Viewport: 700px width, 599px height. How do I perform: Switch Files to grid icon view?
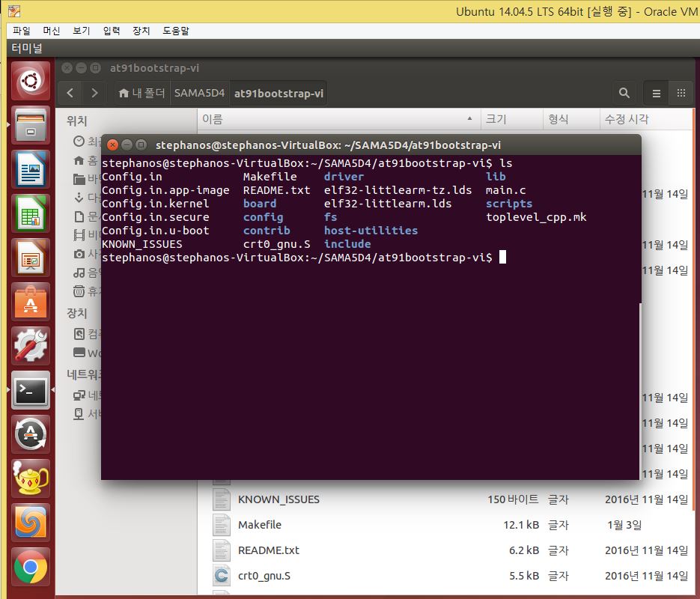(x=681, y=93)
